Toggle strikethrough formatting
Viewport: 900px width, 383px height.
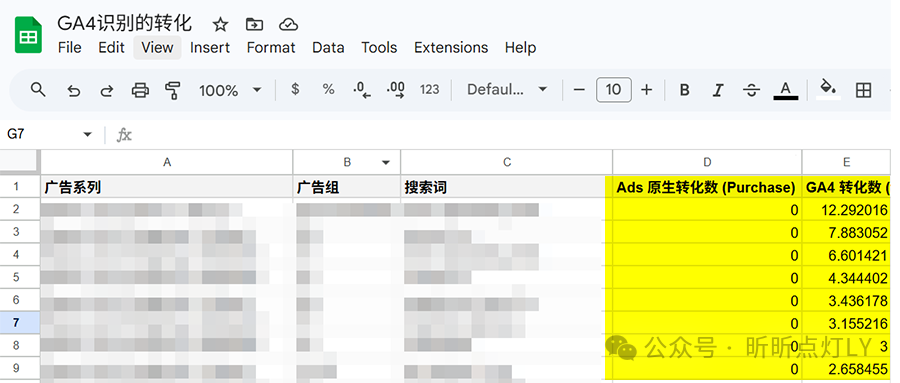pos(751,90)
